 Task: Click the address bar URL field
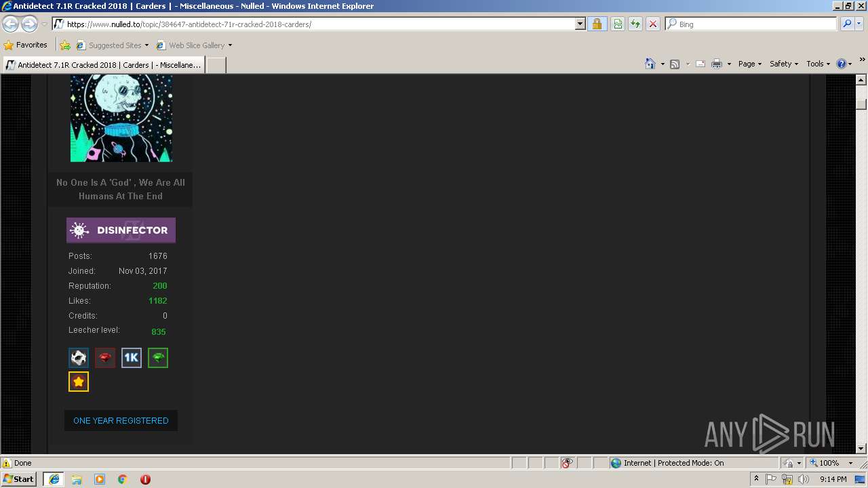[x=314, y=24]
